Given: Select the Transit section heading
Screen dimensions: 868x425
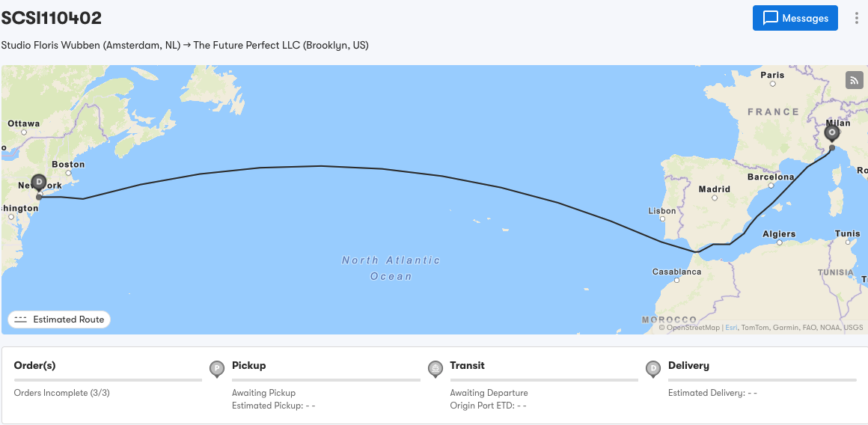Looking at the screenshot, I should pyautogui.click(x=467, y=366).
